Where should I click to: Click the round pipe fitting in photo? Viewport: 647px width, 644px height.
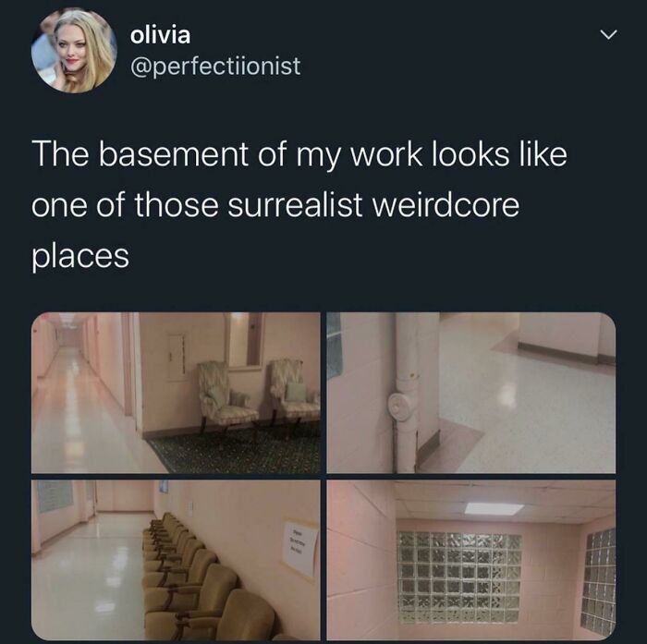[400, 408]
